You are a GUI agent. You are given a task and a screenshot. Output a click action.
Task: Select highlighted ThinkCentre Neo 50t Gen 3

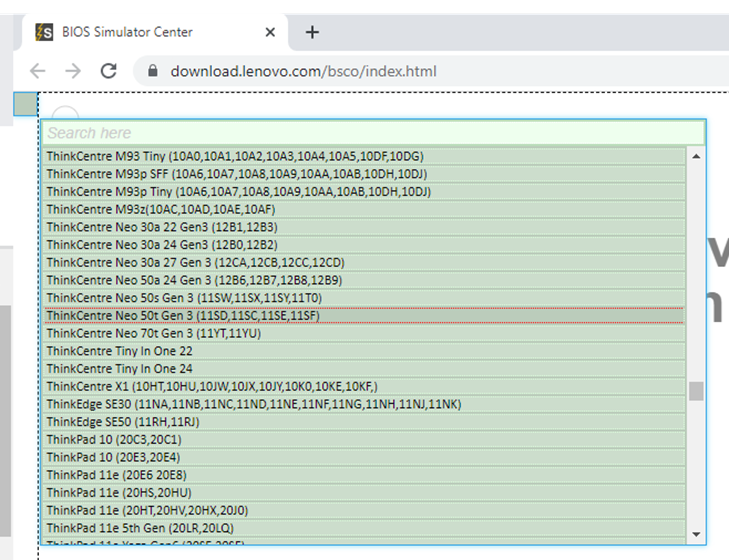[364, 315]
